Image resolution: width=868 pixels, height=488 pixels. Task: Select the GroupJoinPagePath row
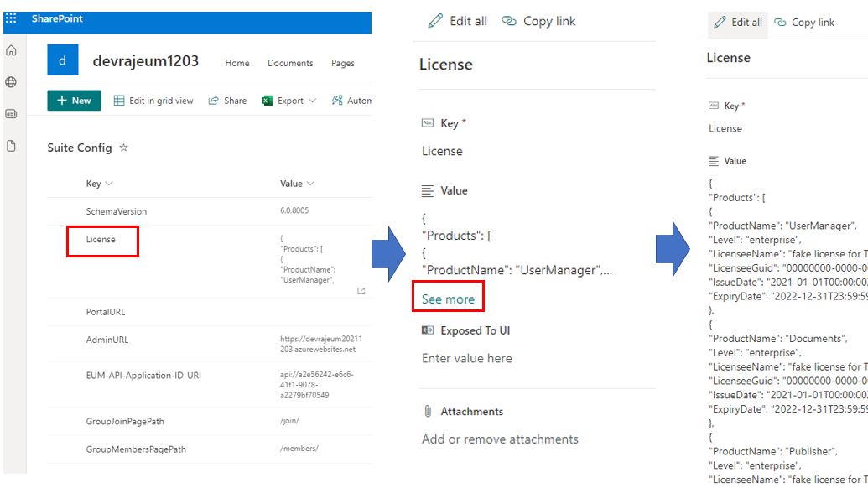[210, 421]
